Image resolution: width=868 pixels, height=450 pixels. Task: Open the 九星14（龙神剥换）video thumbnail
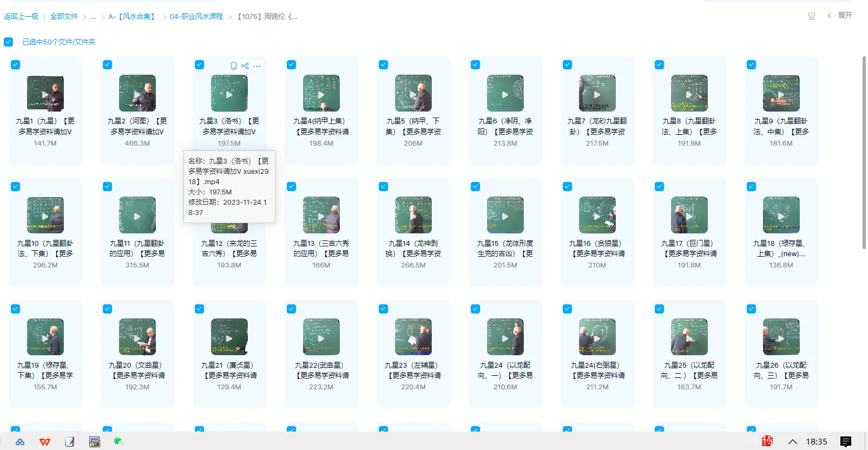click(413, 215)
